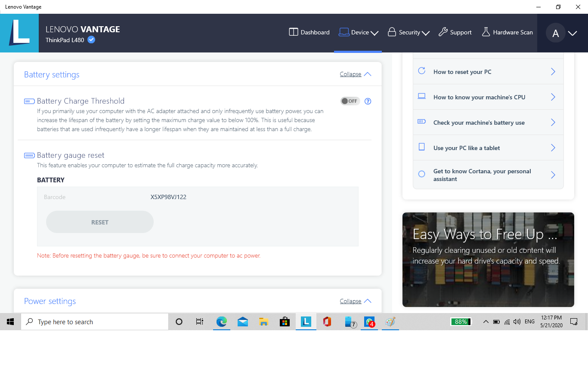The width and height of the screenshot is (588, 390).
Task: Click the battery tray icon
Action: [496, 322]
